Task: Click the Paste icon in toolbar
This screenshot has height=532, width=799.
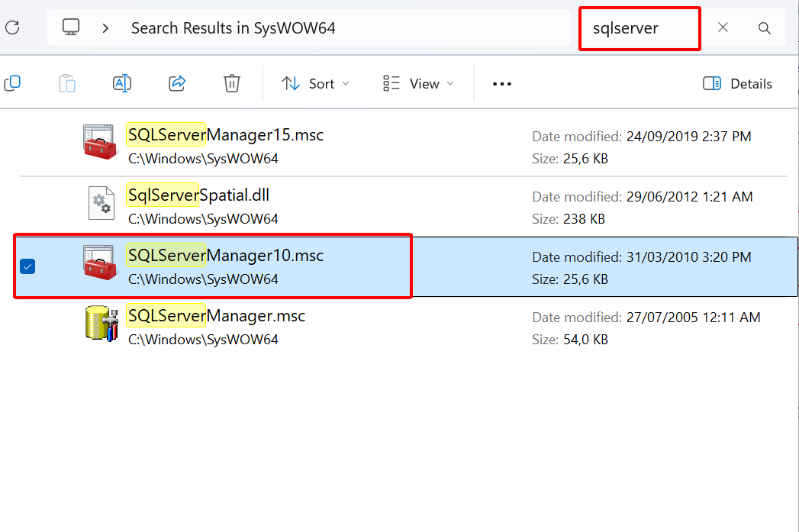Action: tap(67, 83)
